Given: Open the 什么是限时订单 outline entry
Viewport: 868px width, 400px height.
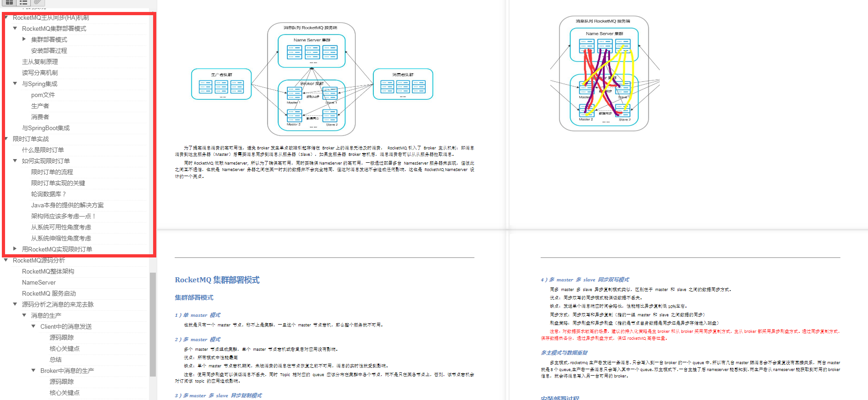Looking at the screenshot, I should pyautogui.click(x=43, y=150).
